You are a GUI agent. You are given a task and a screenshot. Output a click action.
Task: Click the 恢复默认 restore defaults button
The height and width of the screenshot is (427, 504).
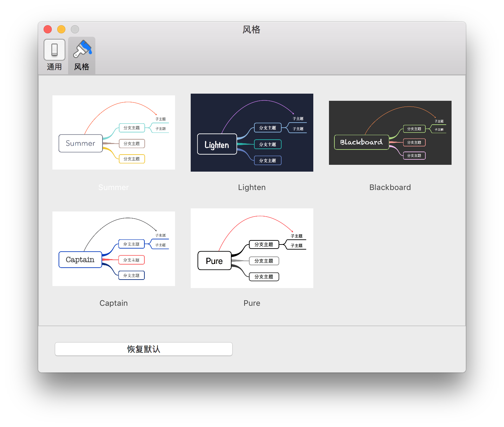pos(143,349)
